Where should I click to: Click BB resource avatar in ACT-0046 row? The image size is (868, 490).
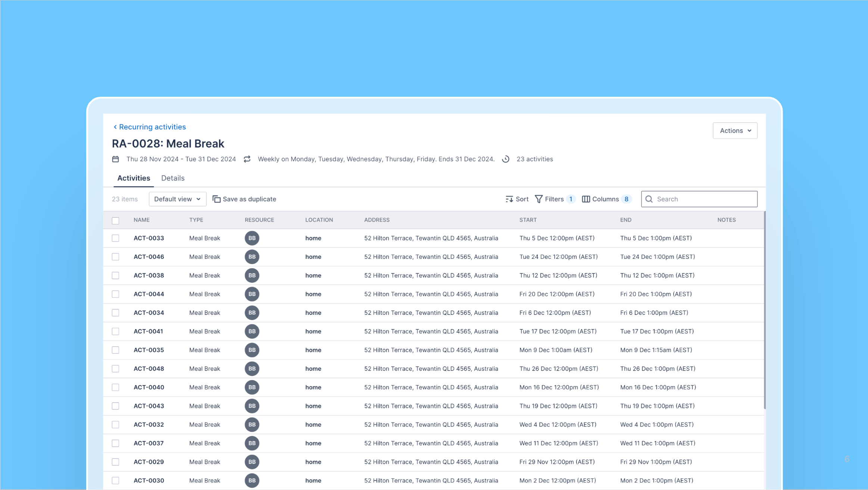pyautogui.click(x=252, y=257)
